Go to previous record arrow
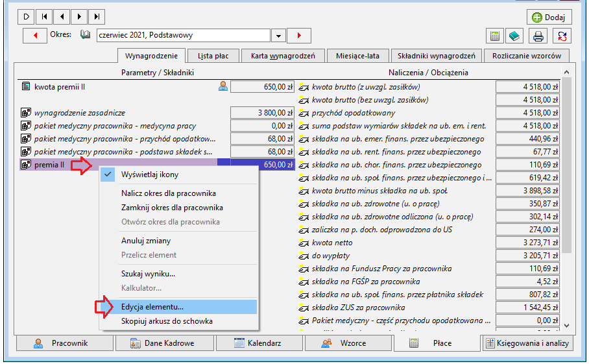The height and width of the screenshot is (364, 589). (x=62, y=16)
